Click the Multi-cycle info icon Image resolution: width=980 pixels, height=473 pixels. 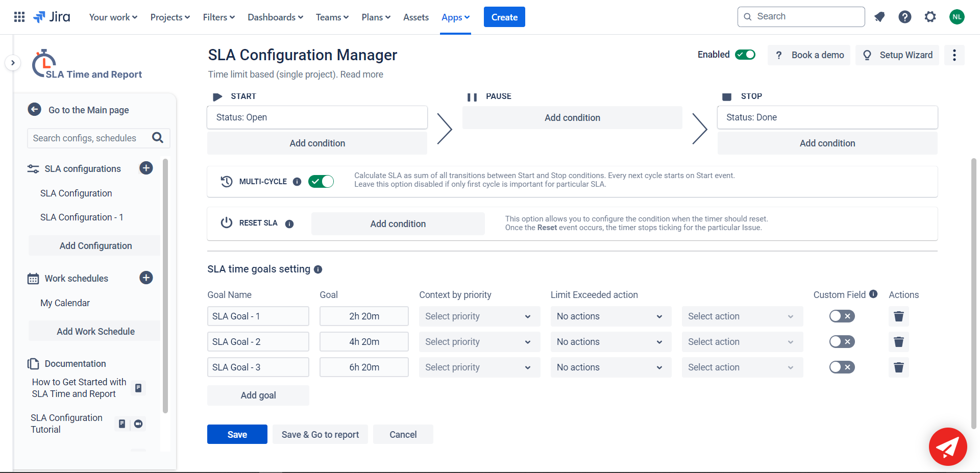(297, 182)
